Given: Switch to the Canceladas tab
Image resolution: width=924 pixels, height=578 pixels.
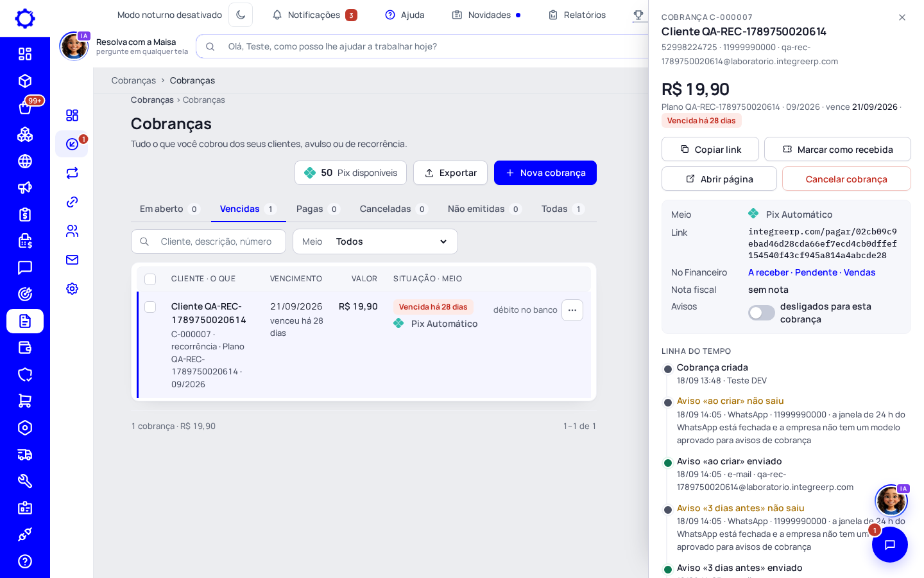Looking at the screenshot, I should [393, 209].
